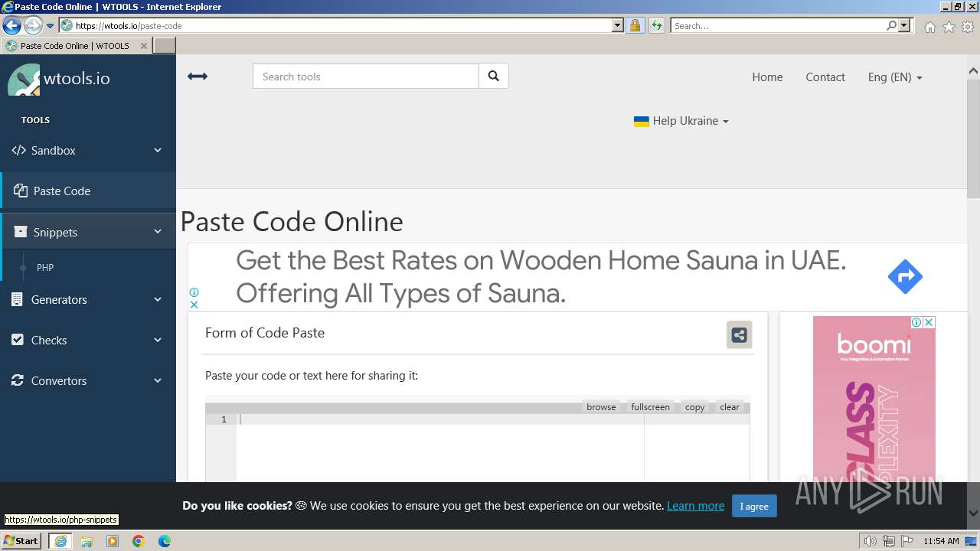
Task: Click the scrollbar down arrow
Action: click(x=973, y=513)
